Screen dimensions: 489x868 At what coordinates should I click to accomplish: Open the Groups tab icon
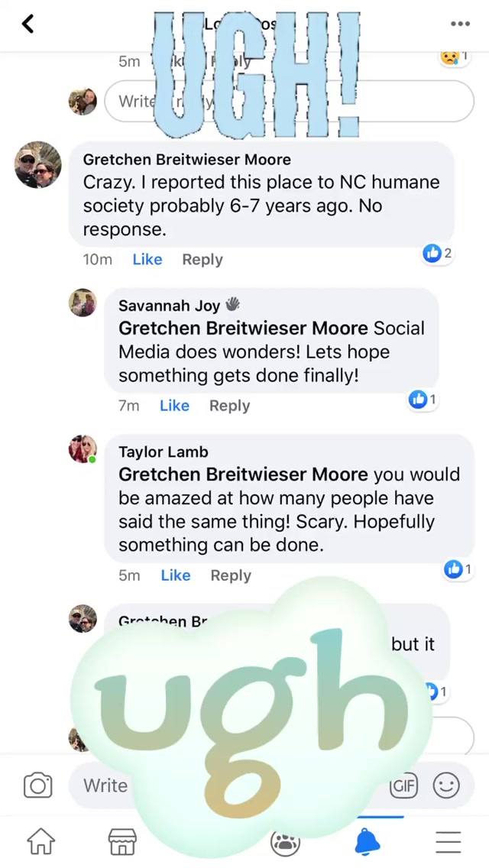click(x=285, y=843)
